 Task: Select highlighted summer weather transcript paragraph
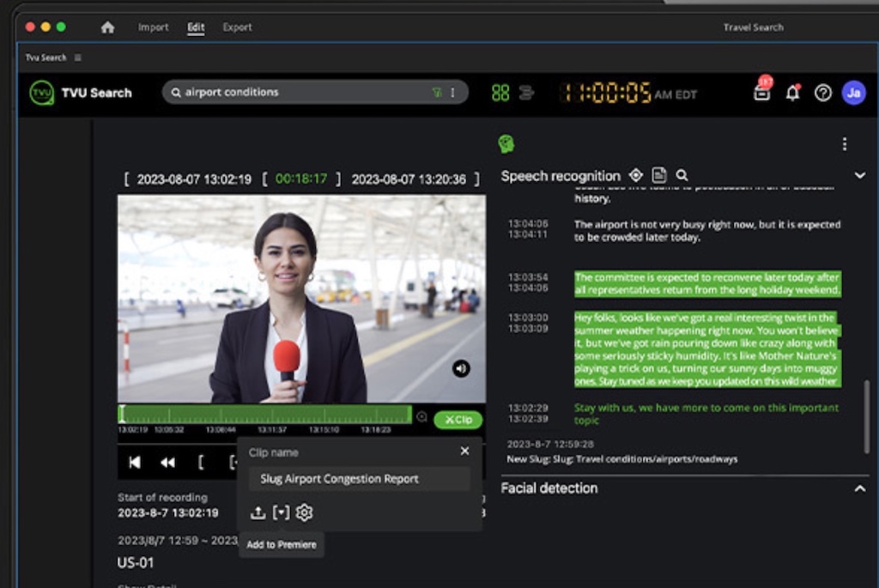click(x=707, y=349)
